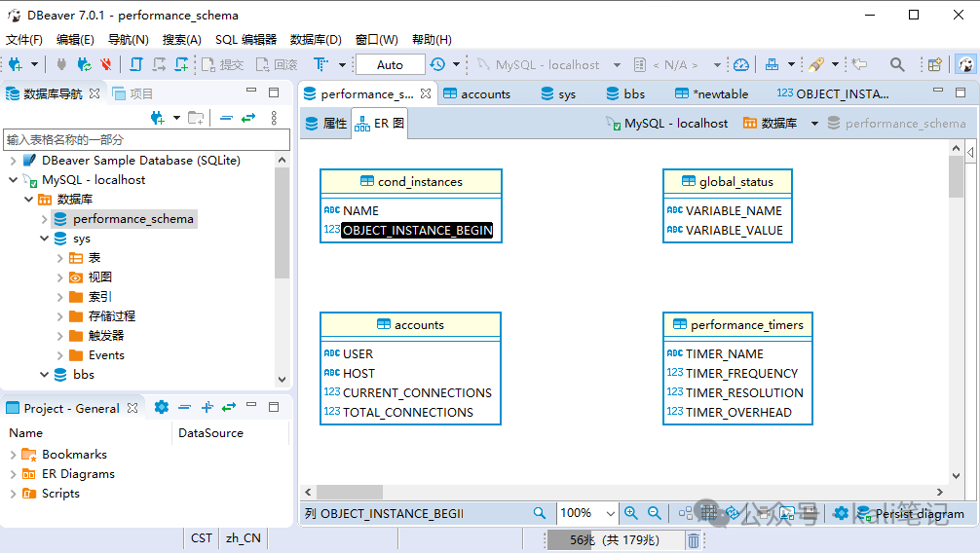Toggle link with editor in Project panel
Image resolution: width=980 pixels, height=553 pixels.
pyautogui.click(x=229, y=407)
